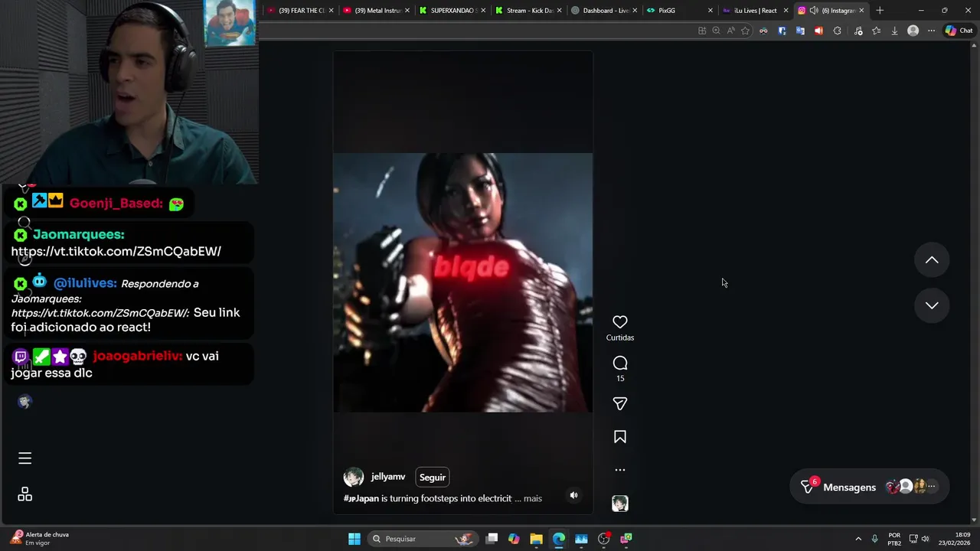Screen dimensions: 980x551
Task: Open the #Japan hashtag in caption
Action: pyautogui.click(x=361, y=498)
